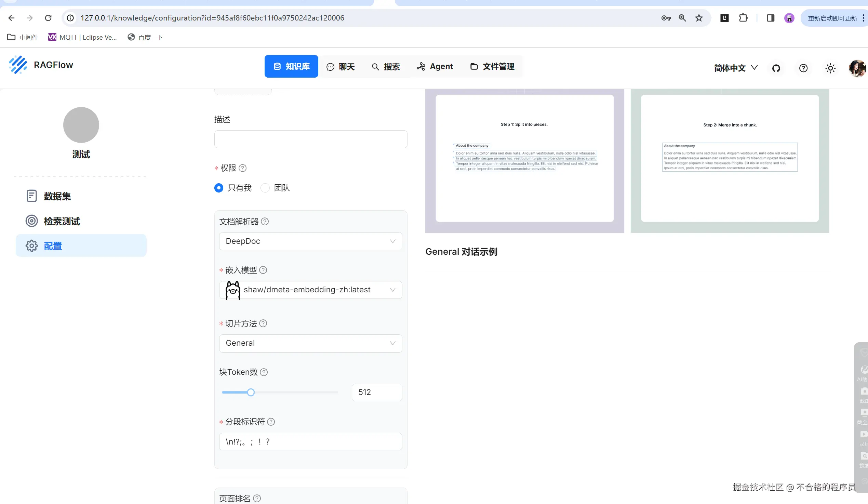Open the 切片方法 General dropdown
868x504 pixels.
point(310,343)
